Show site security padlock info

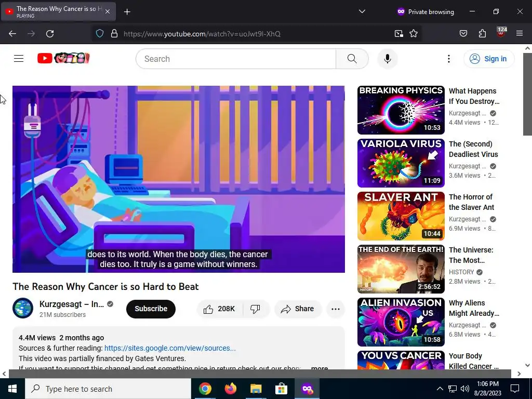(x=114, y=34)
